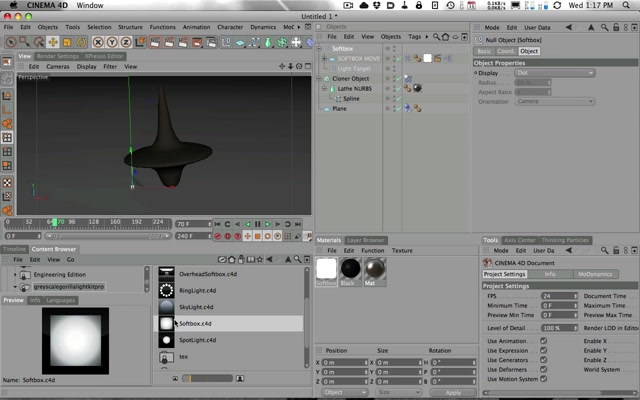640x400 pixels.
Task: Open the Coord. tab in attributes
Action: tap(506, 51)
